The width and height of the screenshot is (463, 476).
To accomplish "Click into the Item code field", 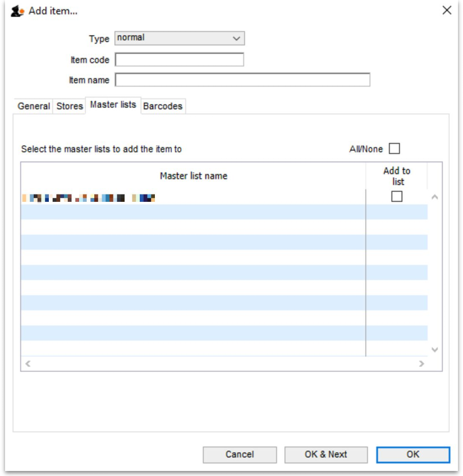I will [180, 59].
